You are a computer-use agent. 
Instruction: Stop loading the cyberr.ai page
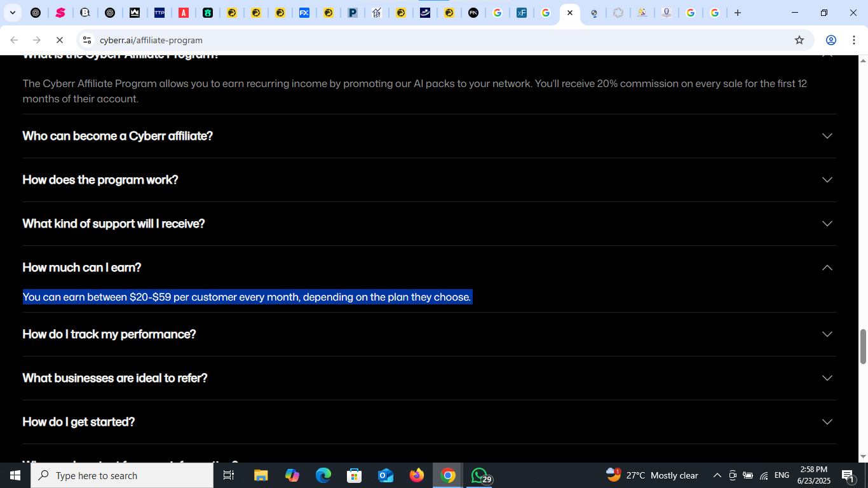(59, 40)
